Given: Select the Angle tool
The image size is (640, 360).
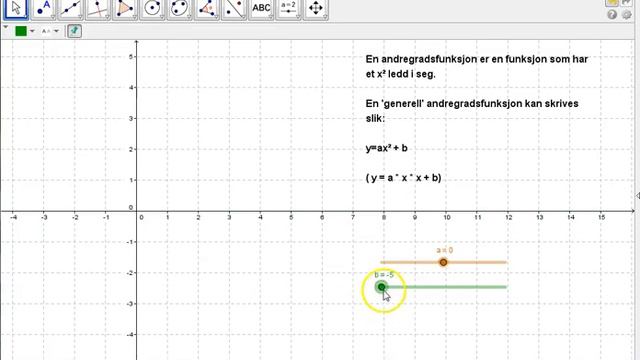Looking at the screenshot, I should tap(207, 8).
